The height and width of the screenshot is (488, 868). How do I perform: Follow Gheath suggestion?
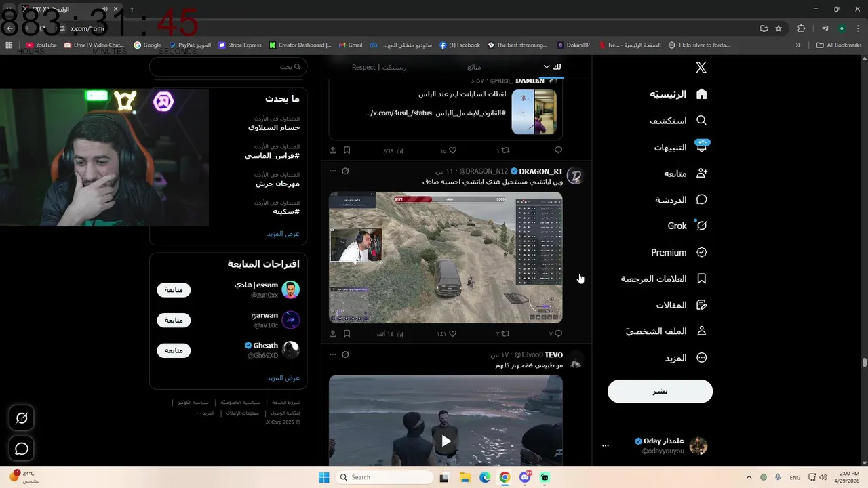click(174, 350)
